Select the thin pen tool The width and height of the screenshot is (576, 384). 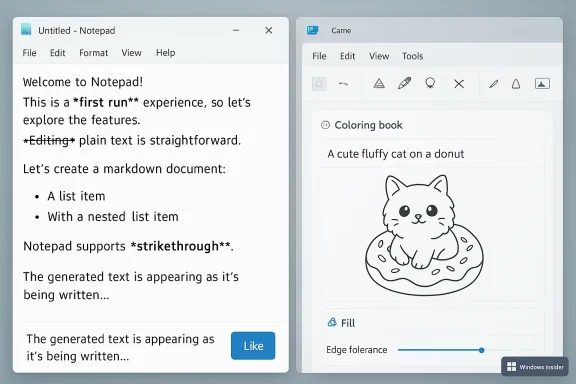(x=494, y=84)
